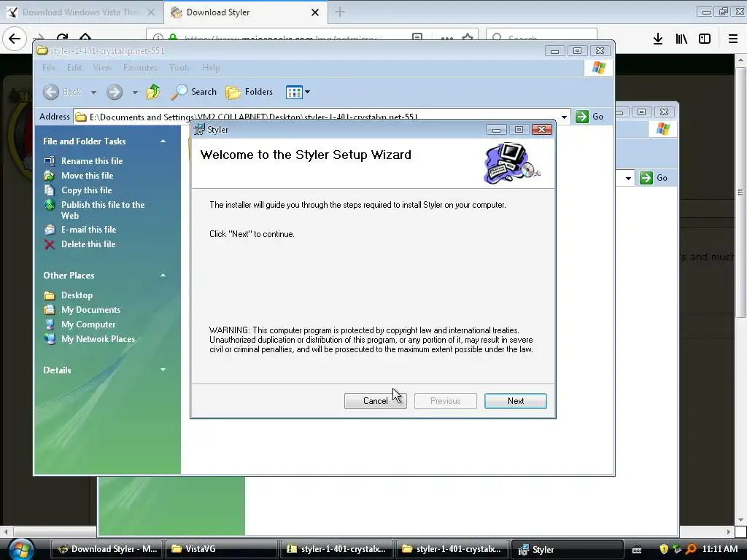Click the Firefox home icon
747x560 pixels.
85,38
